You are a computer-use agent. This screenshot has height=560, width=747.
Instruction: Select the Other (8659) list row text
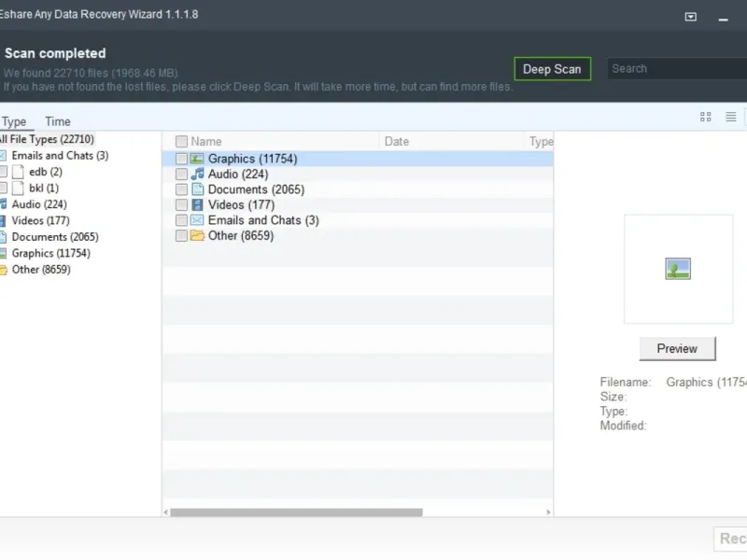[241, 236]
